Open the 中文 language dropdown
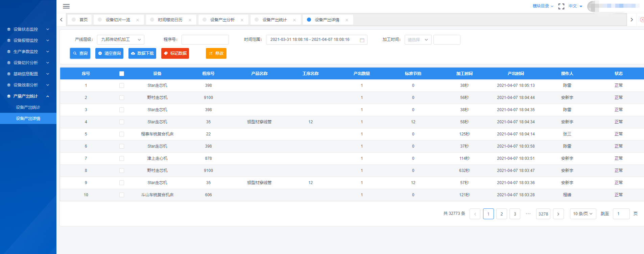This screenshot has height=254, width=644. [575, 6]
